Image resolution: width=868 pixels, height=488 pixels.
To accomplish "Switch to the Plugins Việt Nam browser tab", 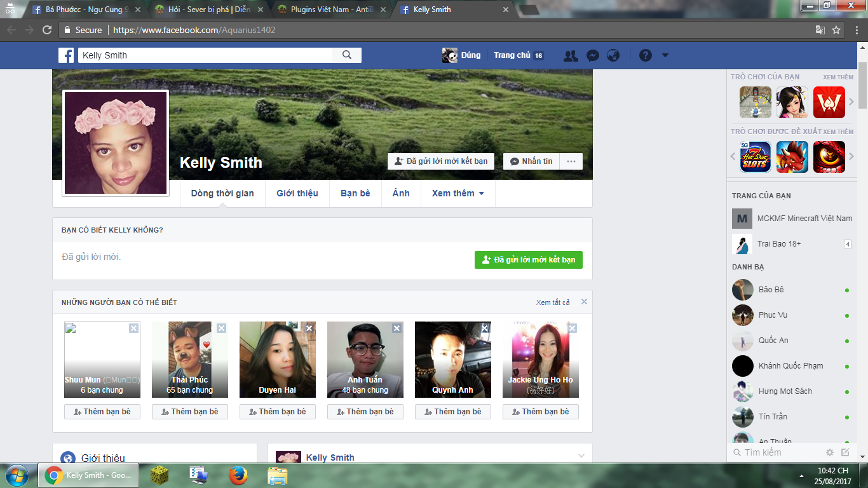I will coord(331,10).
